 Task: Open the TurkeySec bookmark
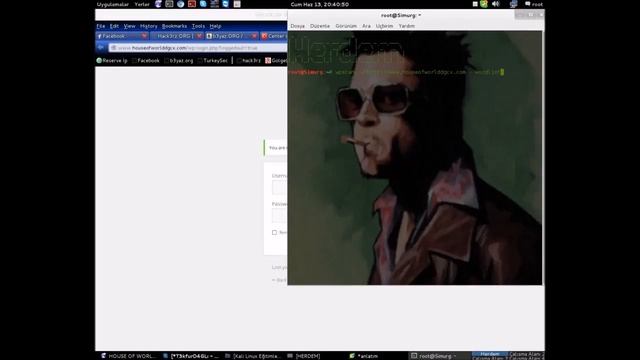pyautogui.click(x=213, y=60)
